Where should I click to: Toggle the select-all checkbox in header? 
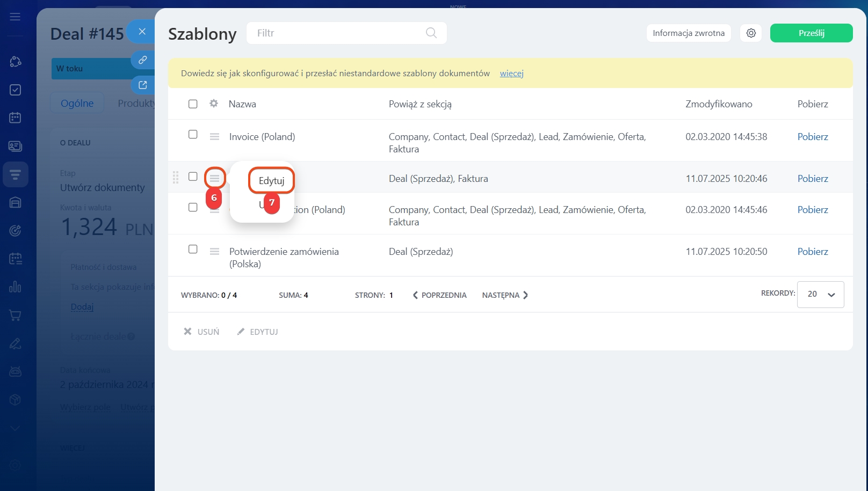click(193, 104)
